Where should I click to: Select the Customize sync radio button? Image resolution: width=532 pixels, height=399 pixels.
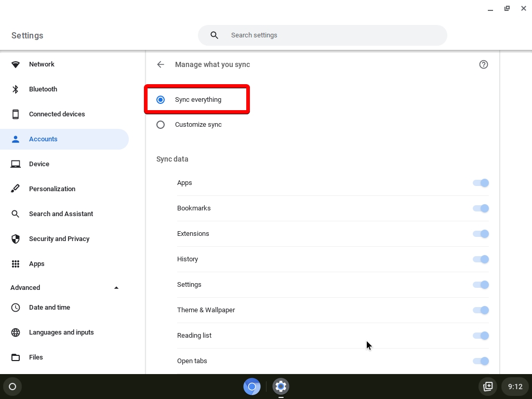click(161, 124)
